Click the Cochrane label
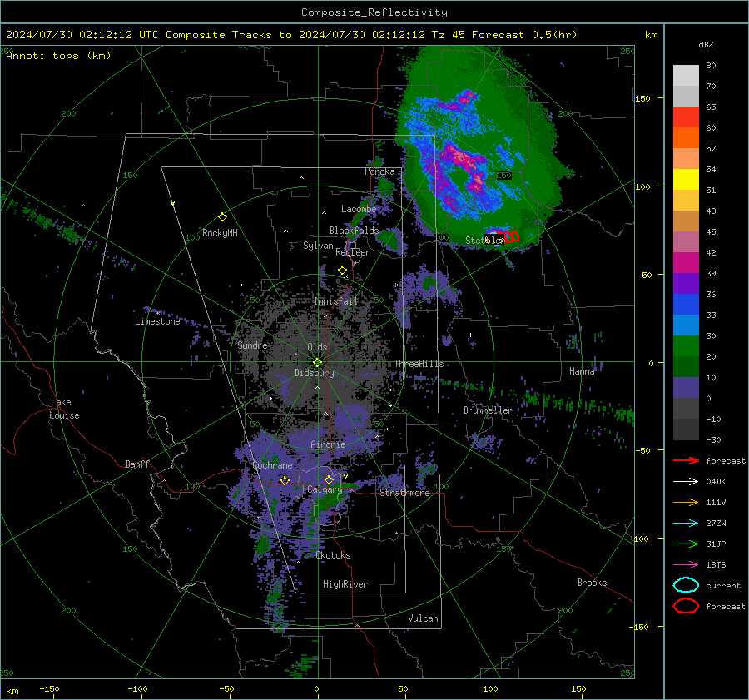 [272, 465]
